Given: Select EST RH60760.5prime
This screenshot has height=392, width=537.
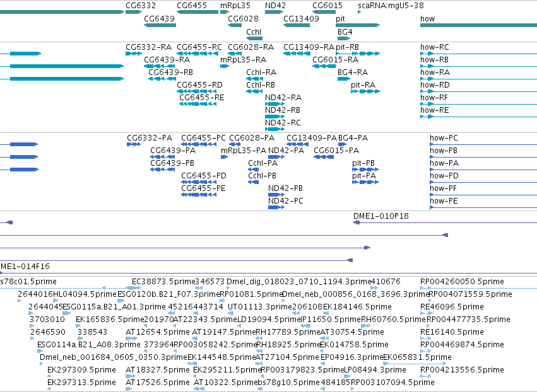Looking at the screenshot, I should 393,320.
